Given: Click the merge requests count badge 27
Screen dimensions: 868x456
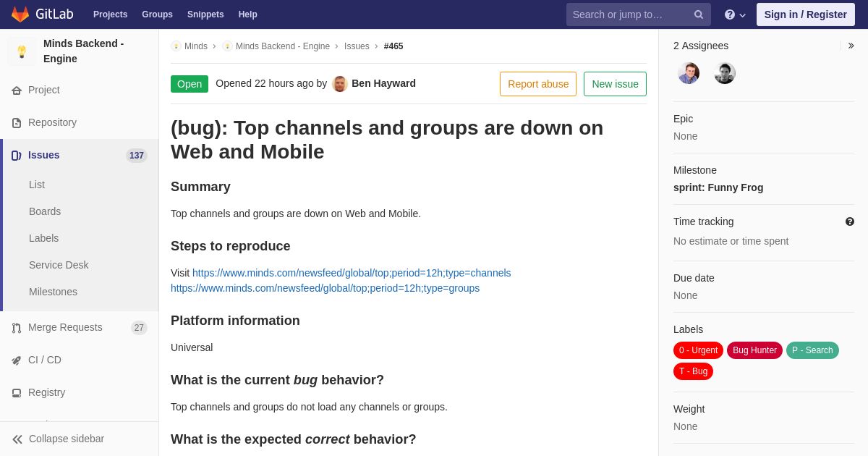Looking at the screenshot, I should [139, 328].
